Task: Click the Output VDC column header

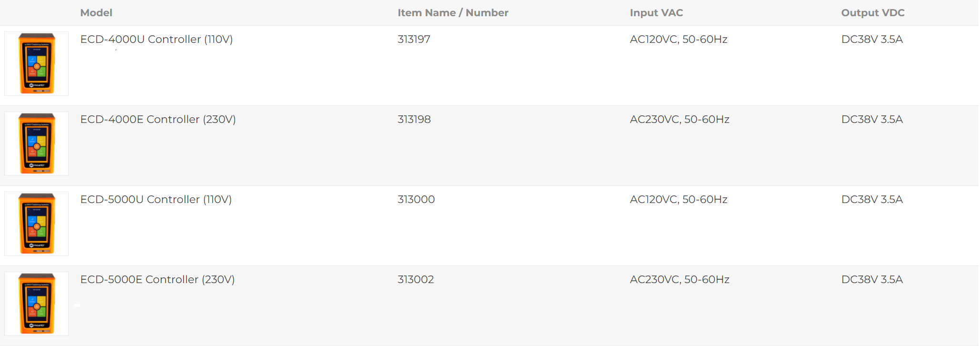Action: click(x=873, y=13)
